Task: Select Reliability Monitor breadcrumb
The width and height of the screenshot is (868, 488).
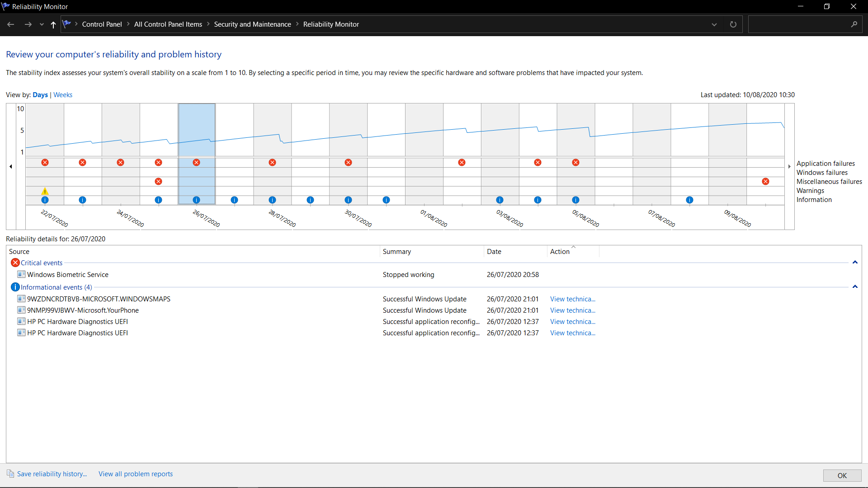Action: tap(331, 24)
